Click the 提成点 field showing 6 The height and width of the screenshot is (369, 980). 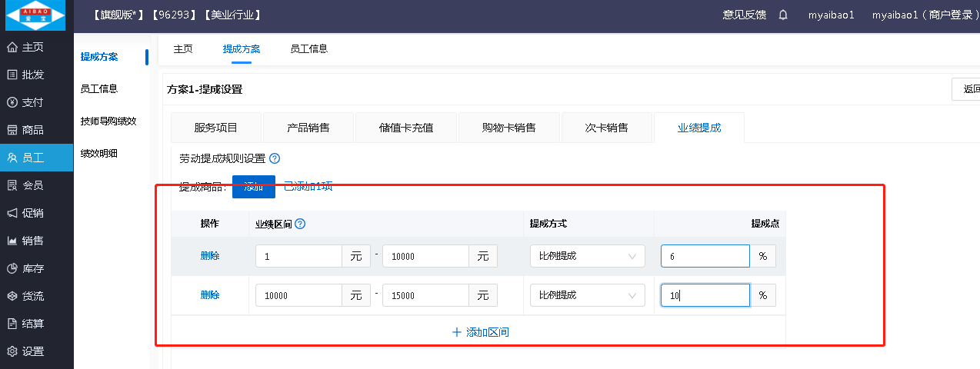click(x=705, y=256)
